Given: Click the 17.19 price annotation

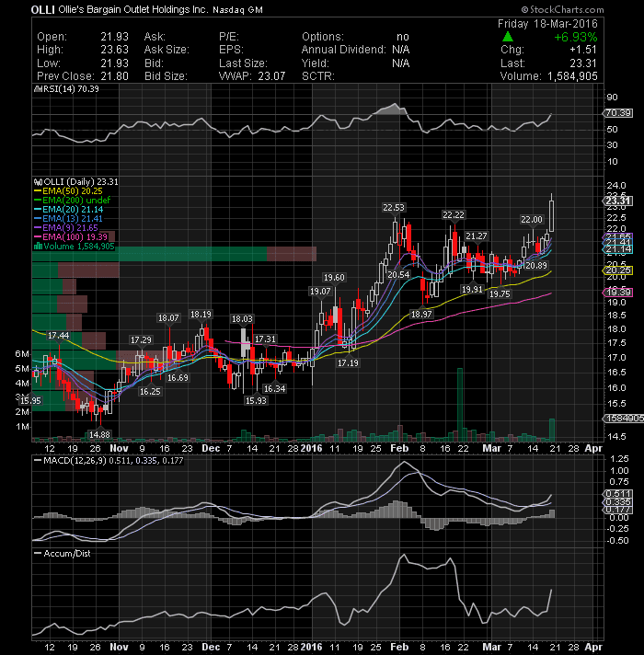Looking at the screenshot, I should (348, 363).
